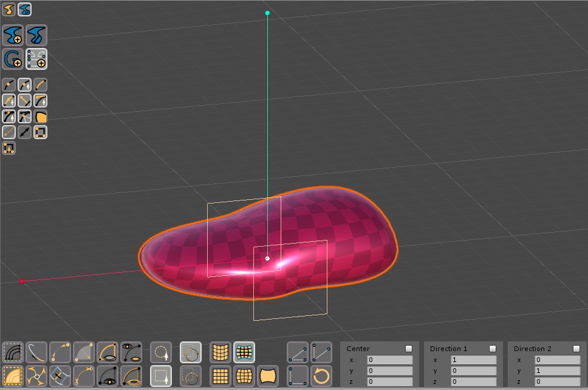Screen dimensions: 588x390
Task: Click the Direction 1 z value field
Action: [x=474, y=381]
